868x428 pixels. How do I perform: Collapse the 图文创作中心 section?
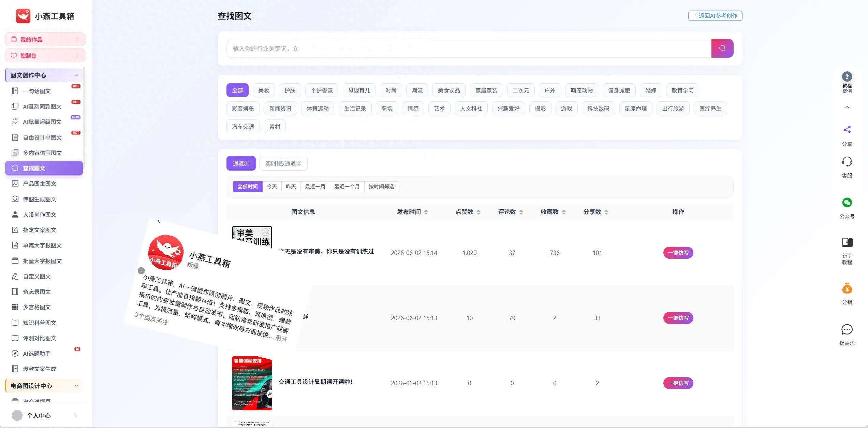(76, 75)
